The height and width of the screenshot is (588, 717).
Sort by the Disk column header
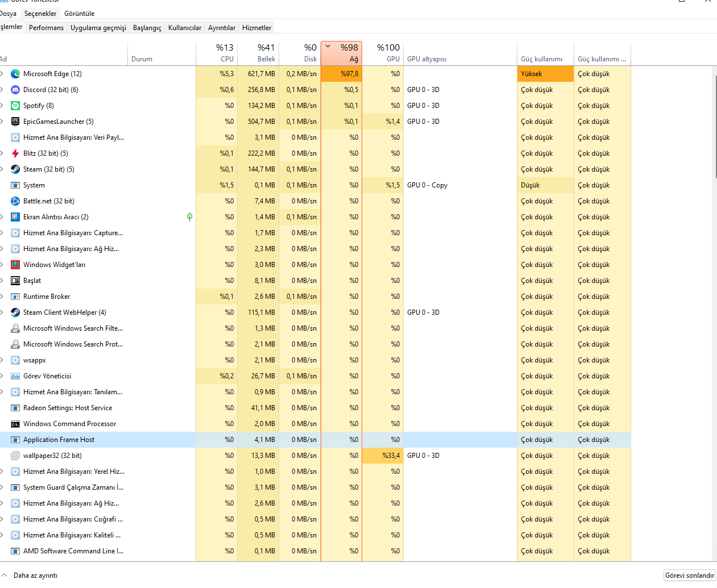pos(300,53)
